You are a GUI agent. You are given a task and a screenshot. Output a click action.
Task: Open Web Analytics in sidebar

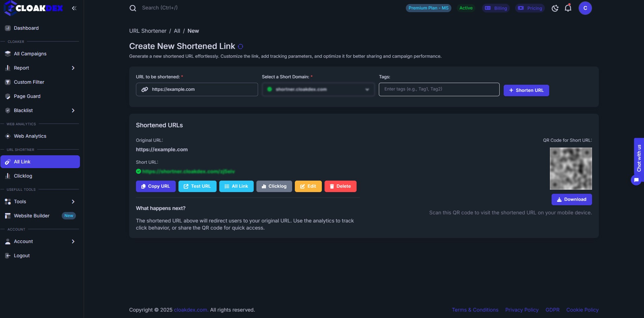click(x=40, y=136)
